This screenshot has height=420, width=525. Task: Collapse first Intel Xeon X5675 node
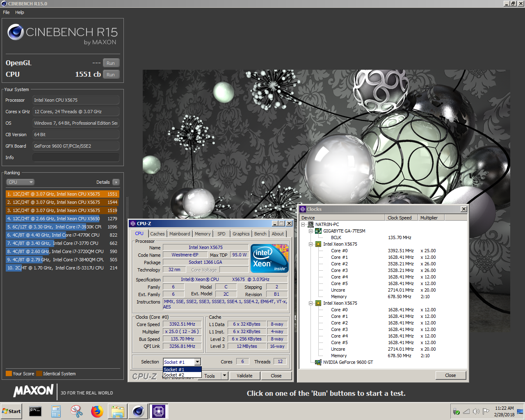[311, 244]
